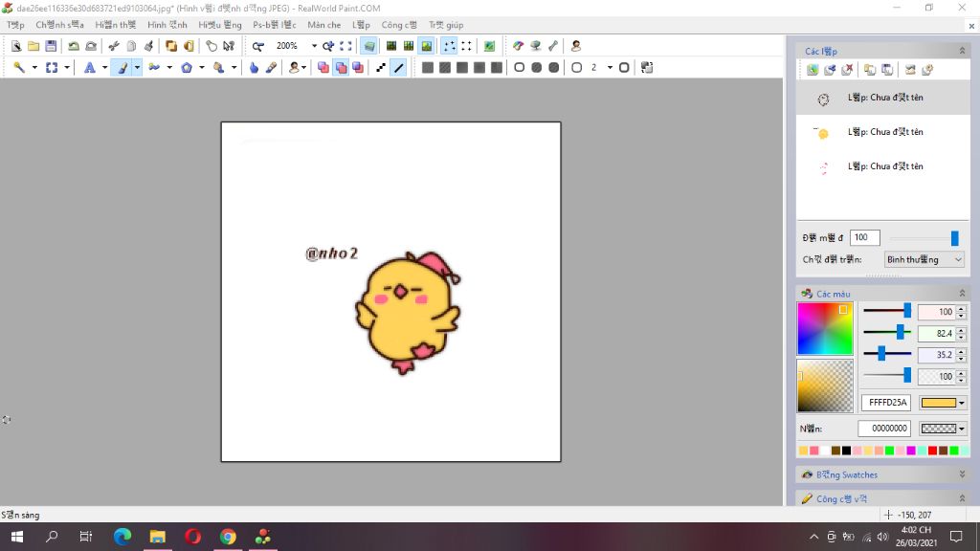This screenshot has width=980, height=551.
Task: Toggle the second blend mode overlapping squares
Action: point(341,68)
